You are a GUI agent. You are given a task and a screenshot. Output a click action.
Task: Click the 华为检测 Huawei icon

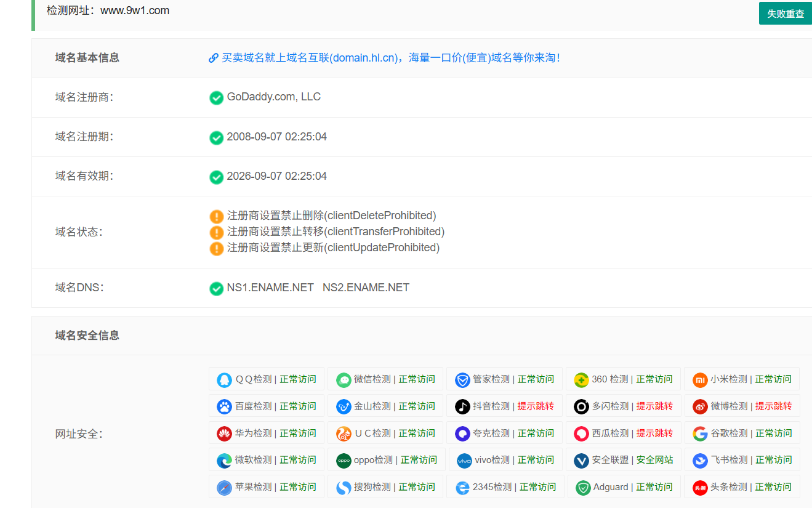point(223,433)
